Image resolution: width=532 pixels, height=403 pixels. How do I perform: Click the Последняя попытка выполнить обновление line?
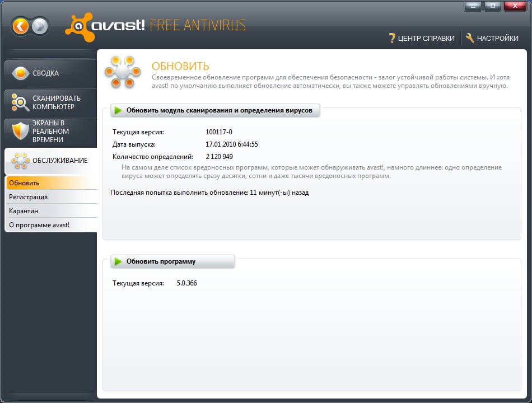(x=209, y=193)
